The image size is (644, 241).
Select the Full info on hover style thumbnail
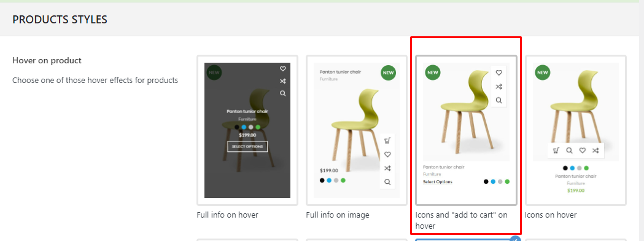[247, 130]
